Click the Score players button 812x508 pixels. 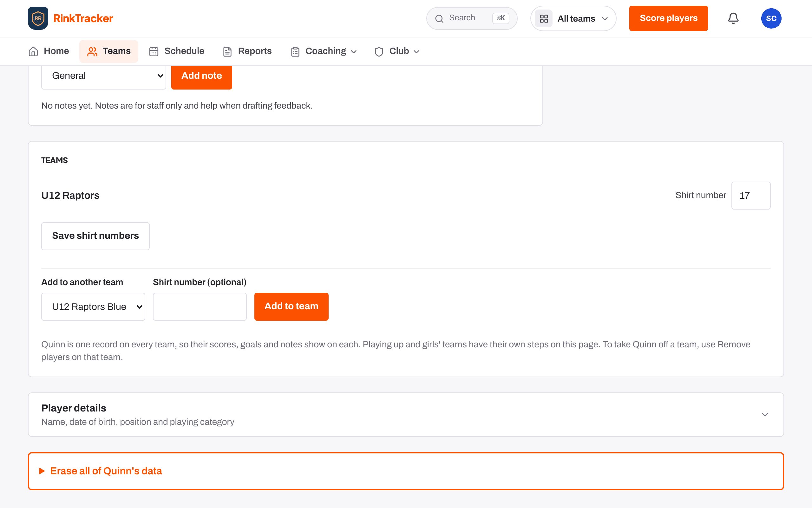[668, 18]
